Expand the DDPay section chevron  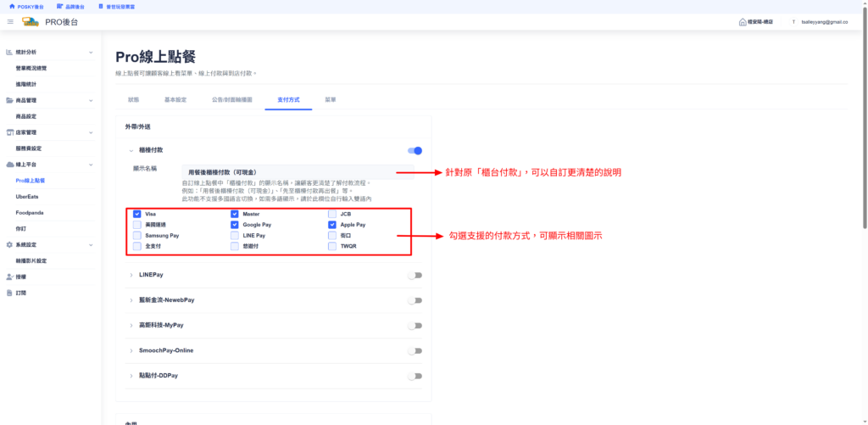coord(131,376)
